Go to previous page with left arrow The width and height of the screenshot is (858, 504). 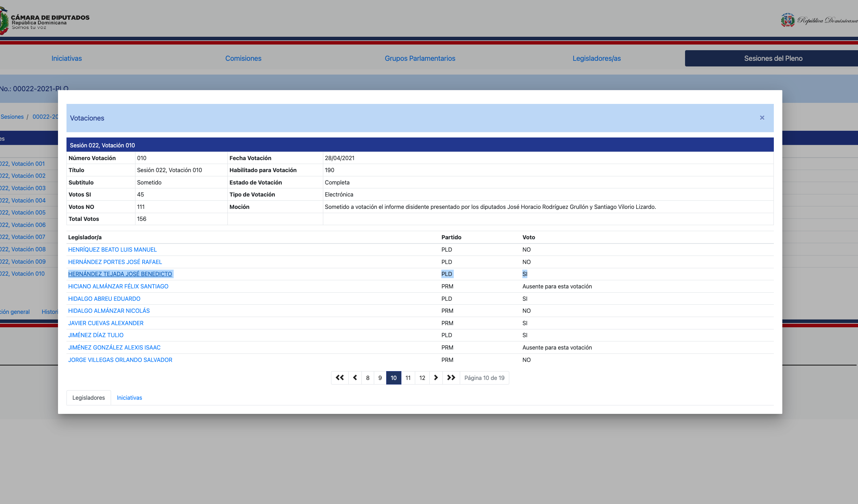point(355,378)
